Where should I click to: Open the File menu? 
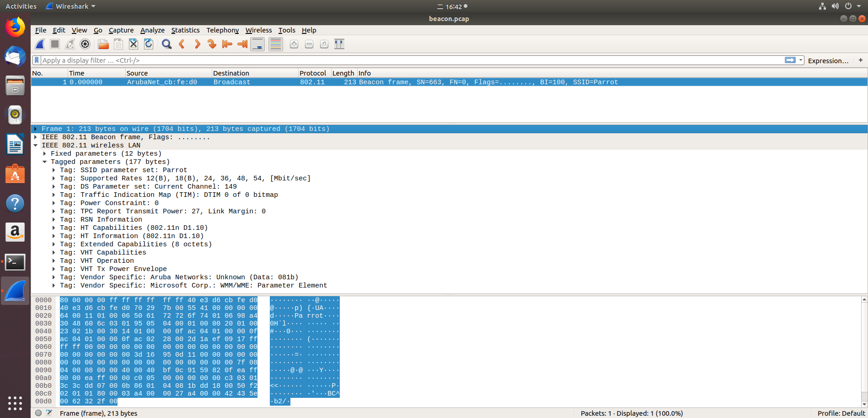click(41, 30)
